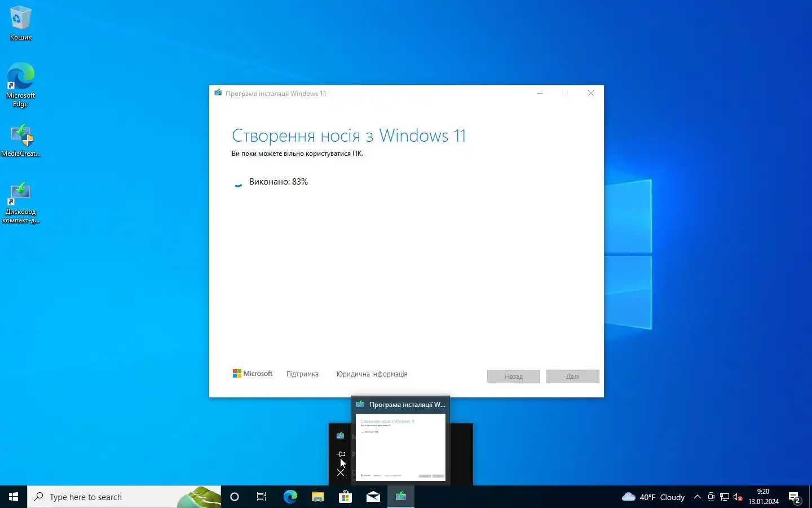Click the Далі button
The image size is (812, 508).
point(573,376)
